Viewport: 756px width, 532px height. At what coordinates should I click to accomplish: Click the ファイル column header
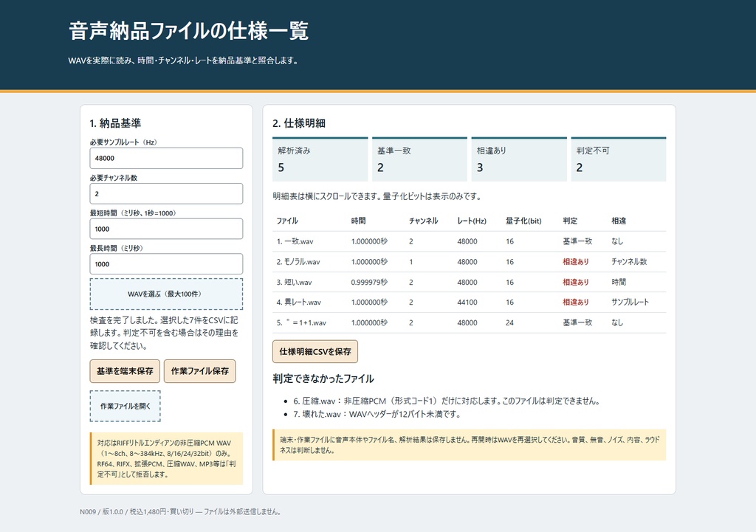click(x=287, y=221)
